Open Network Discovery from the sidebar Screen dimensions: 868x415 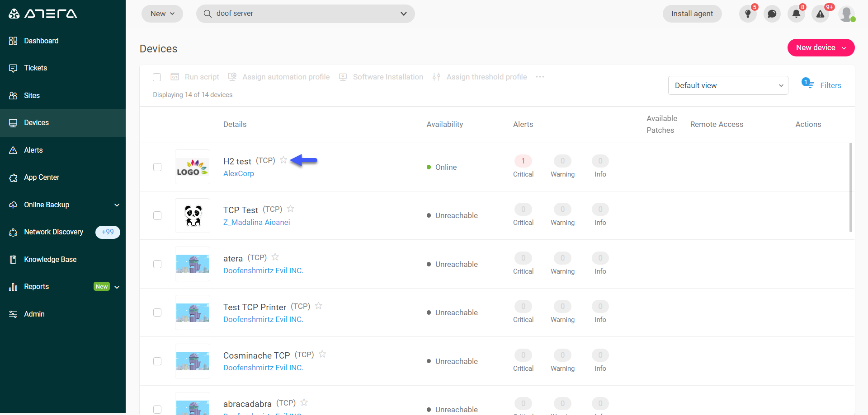53,232
